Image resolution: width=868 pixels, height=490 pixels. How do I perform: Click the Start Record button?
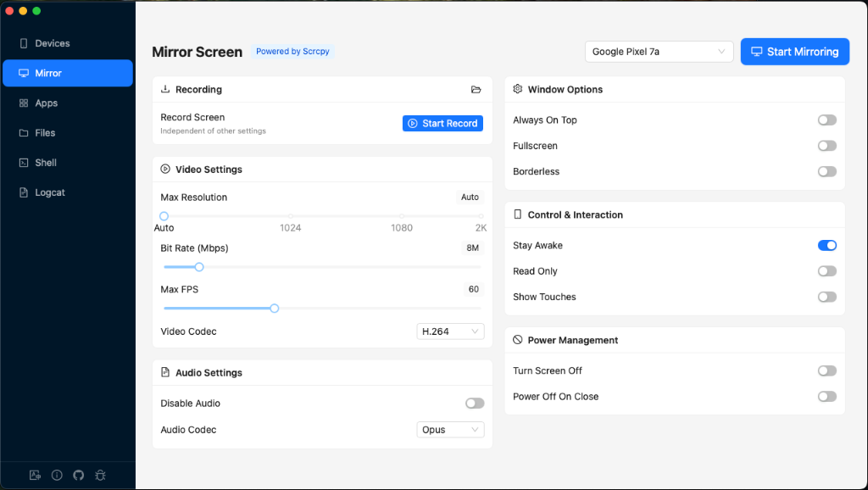pyautogui.click(x=442, y=124)
